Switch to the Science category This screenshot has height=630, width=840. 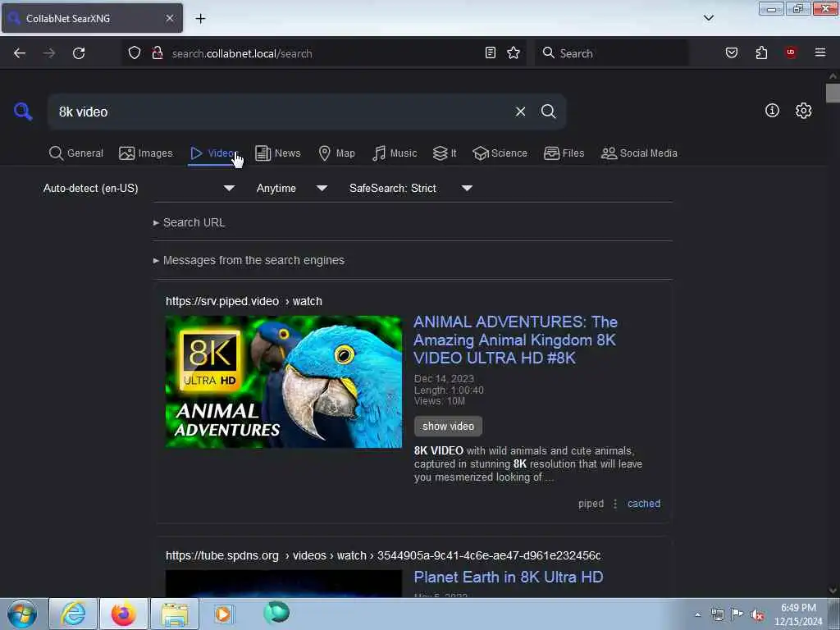[x=500, y=153]
